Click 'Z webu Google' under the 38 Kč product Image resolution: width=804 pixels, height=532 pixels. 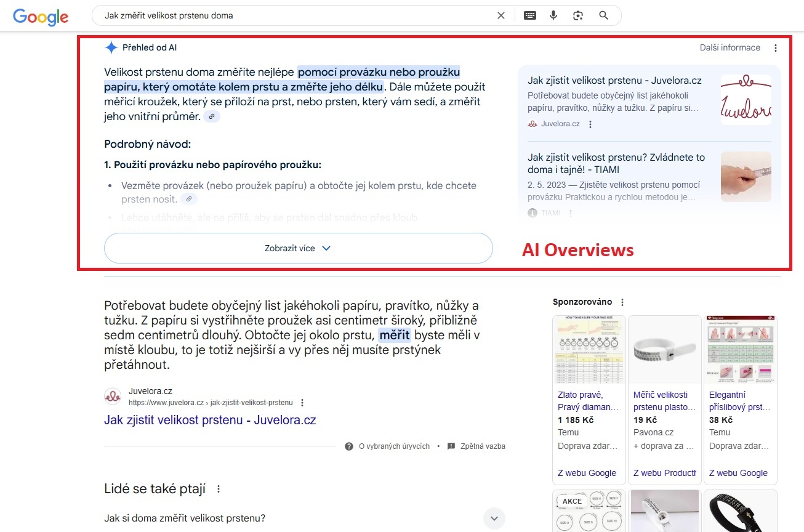[738, 473]
